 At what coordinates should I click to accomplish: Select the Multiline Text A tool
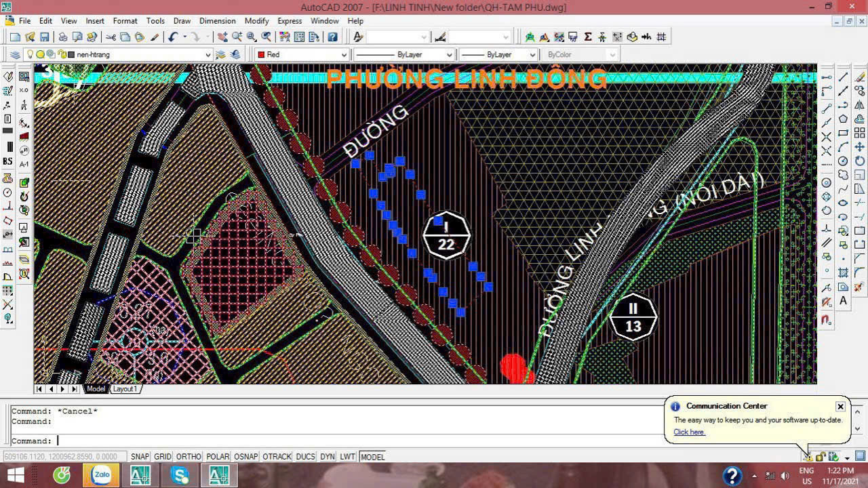(843, 301)
